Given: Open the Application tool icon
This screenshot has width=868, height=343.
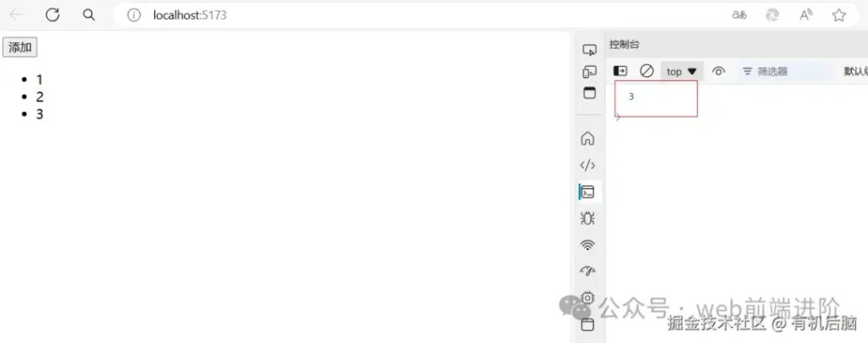Looking at the screenshot, I should click(587, 324).
